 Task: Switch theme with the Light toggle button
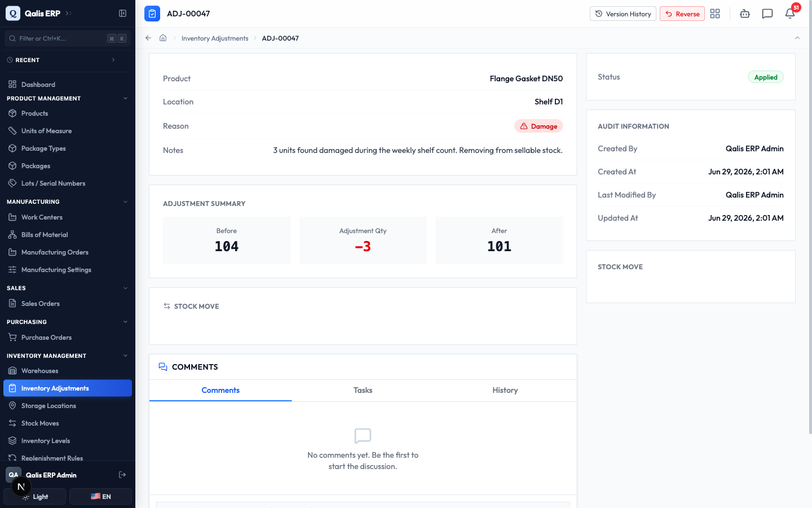pyautogui.click(x=35, y=497)
